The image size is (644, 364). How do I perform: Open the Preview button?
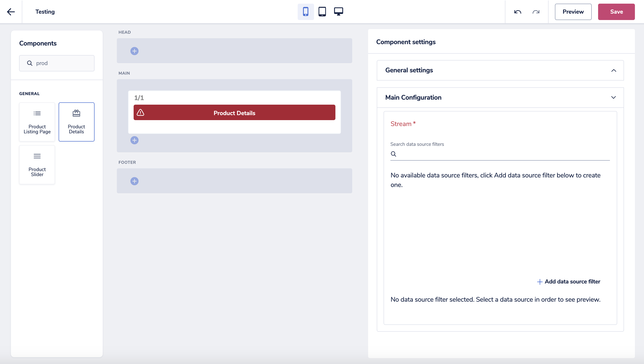[x=573, y=12]
